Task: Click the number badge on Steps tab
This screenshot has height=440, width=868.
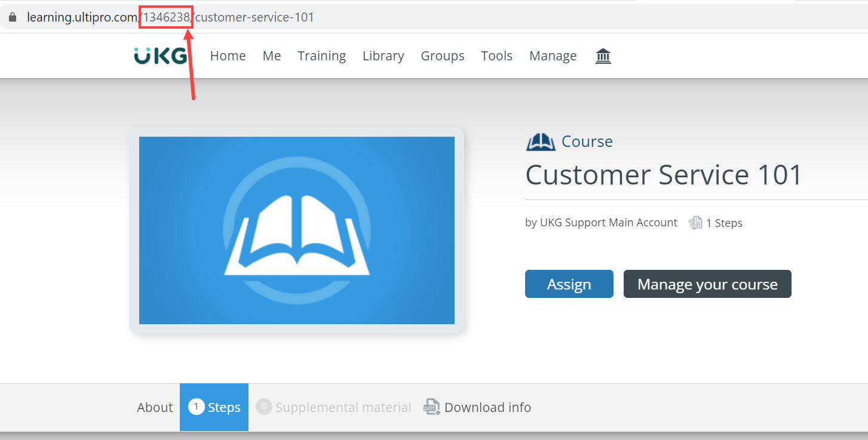Action: pos(196,407)
